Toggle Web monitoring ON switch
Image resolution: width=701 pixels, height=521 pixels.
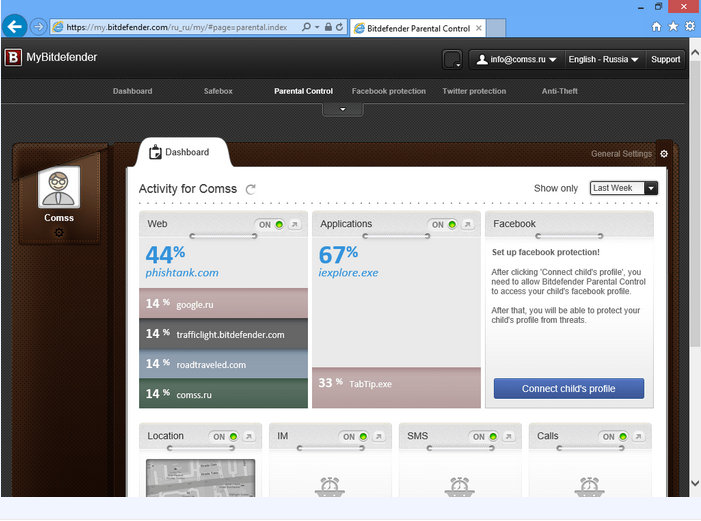[x=271, y=224]
